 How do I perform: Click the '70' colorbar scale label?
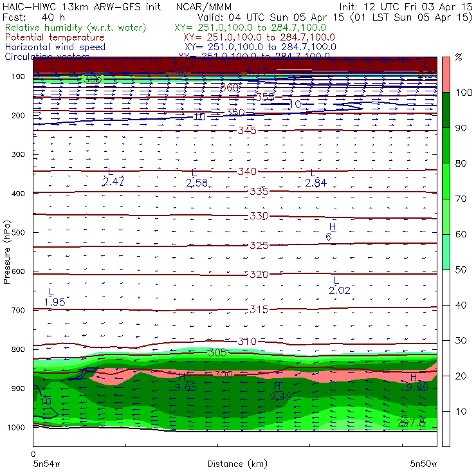pos(461,199)
